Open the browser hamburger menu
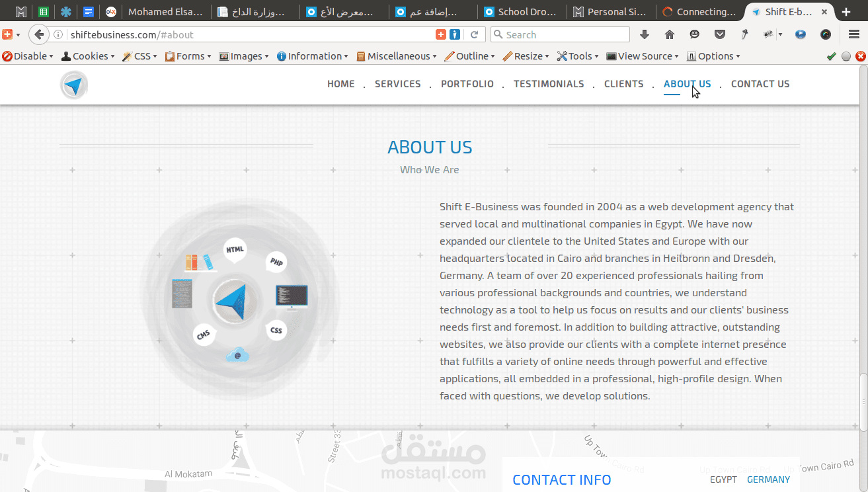Image resolution: width=868 pixels, height=492 pixels. (853, 34)
